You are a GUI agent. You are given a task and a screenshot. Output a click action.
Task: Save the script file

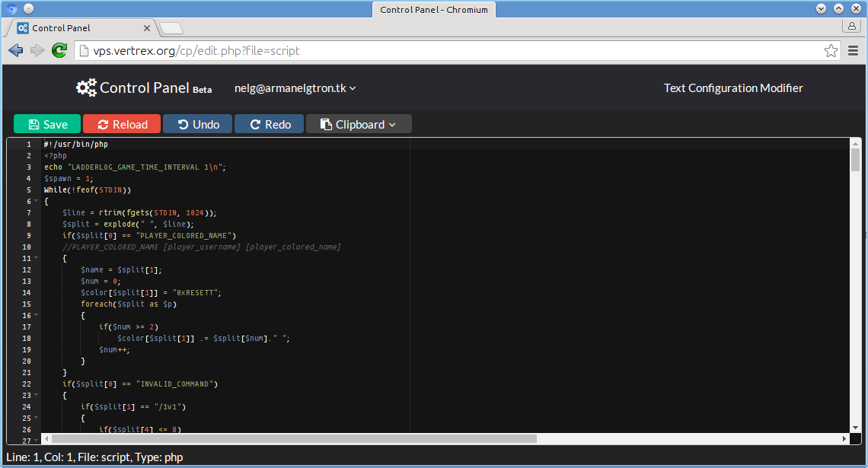point(47,124)
